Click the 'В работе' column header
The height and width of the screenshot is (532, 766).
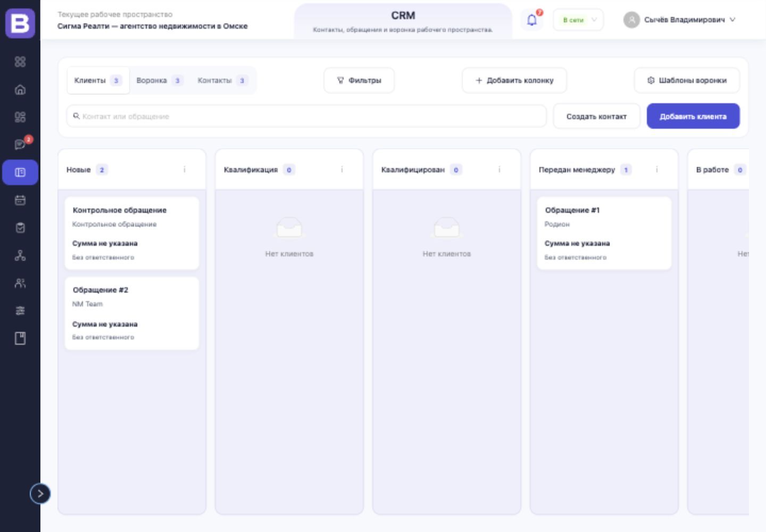[718, 170]
